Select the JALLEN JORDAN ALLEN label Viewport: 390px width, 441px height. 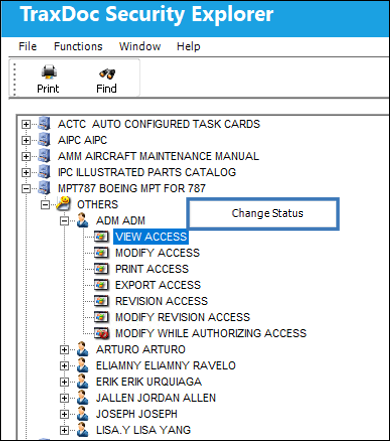coord(156,398)
